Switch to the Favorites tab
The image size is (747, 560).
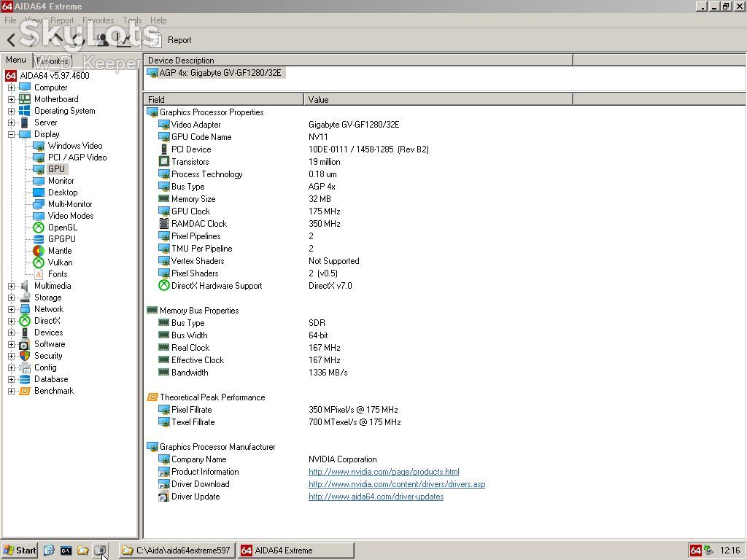tap(53, 61)
